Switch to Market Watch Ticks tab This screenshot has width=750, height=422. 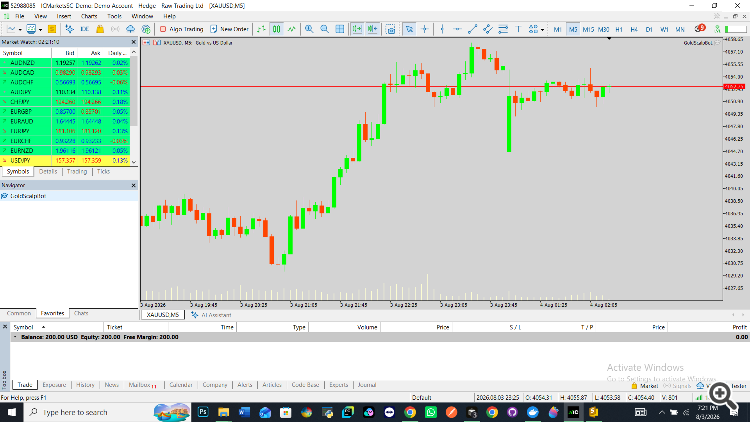103,171
